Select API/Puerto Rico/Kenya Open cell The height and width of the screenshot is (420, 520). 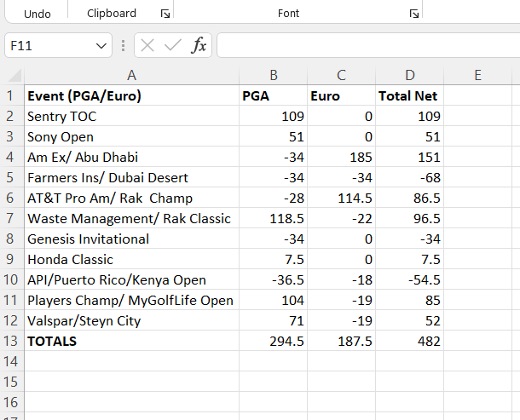pos(131,279)
